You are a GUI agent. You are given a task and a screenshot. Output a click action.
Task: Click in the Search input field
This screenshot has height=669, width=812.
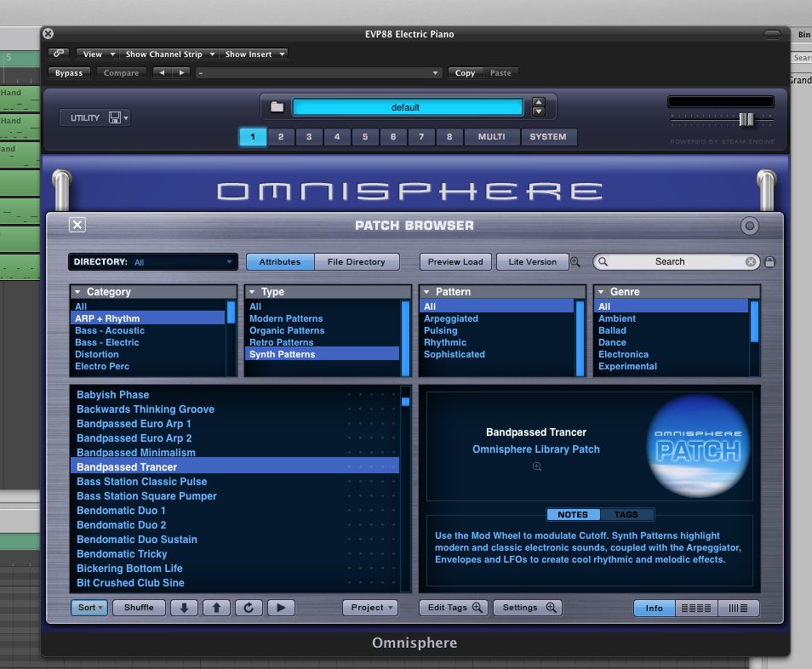pos(677,261)
